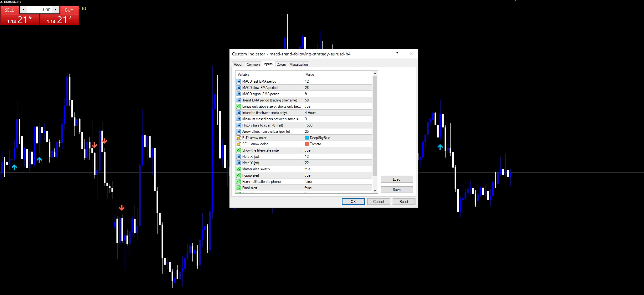Open the Colors tab
This screenshot has height=295, width=644.
[281, 65]
